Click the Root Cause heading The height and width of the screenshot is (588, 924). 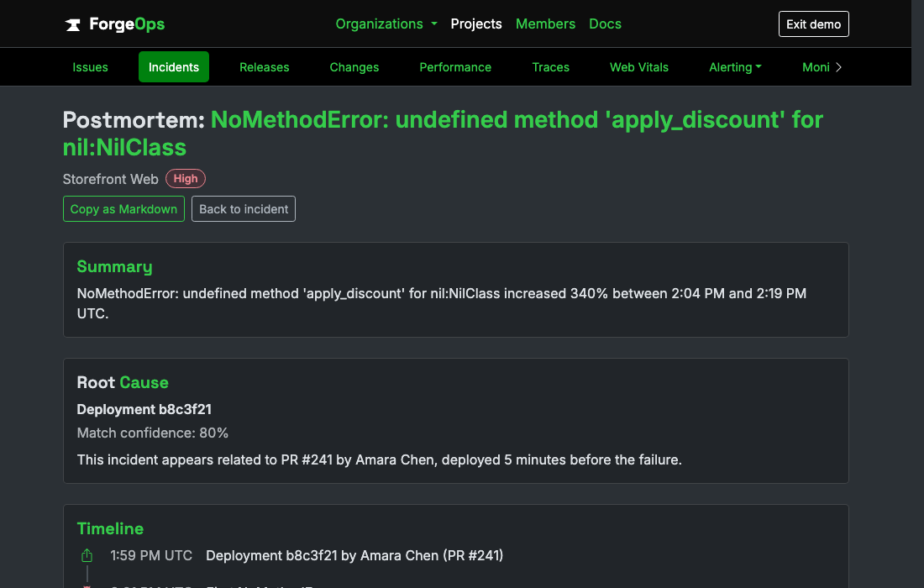(x=123, y=383)
